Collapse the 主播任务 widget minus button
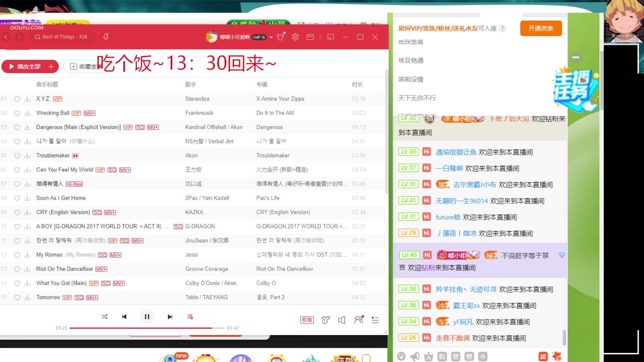The width and height of the screenshot is (644, 362). tap(576, 57)
